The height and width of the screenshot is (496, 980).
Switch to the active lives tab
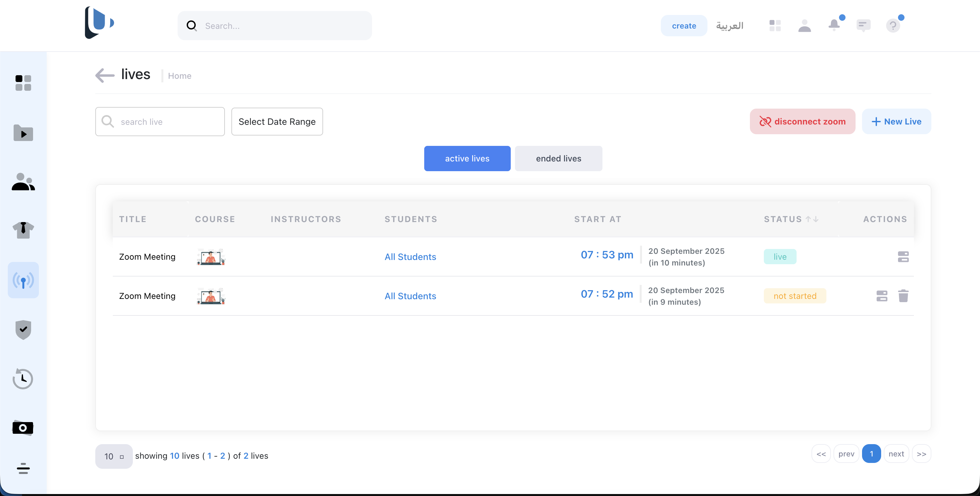pyautogui.click(x=467, y=158)
